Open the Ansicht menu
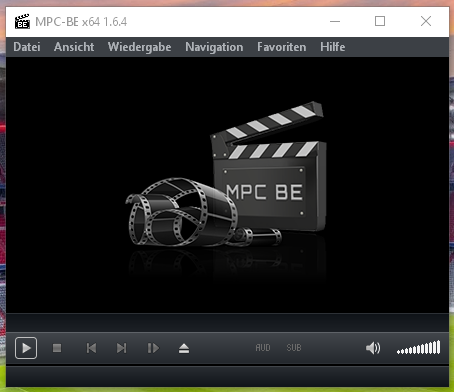This screenshot has height=392, width=454. (74, 47)
